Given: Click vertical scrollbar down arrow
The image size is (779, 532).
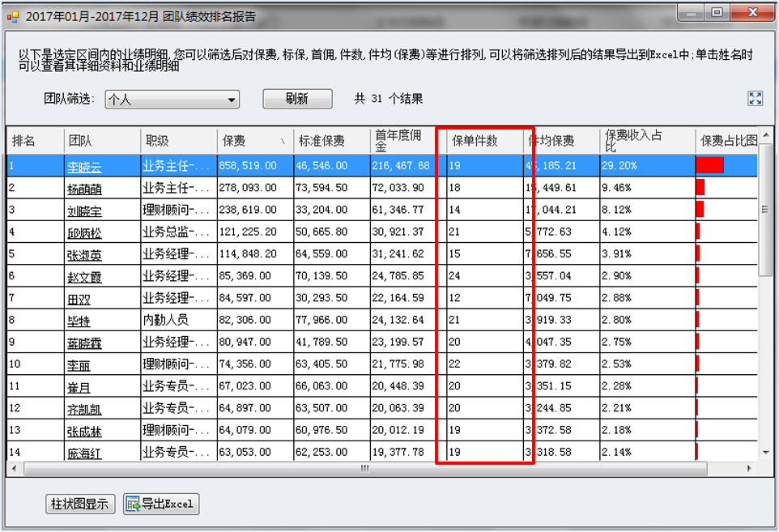Looking at the screenshot, I should click(765, 452).
